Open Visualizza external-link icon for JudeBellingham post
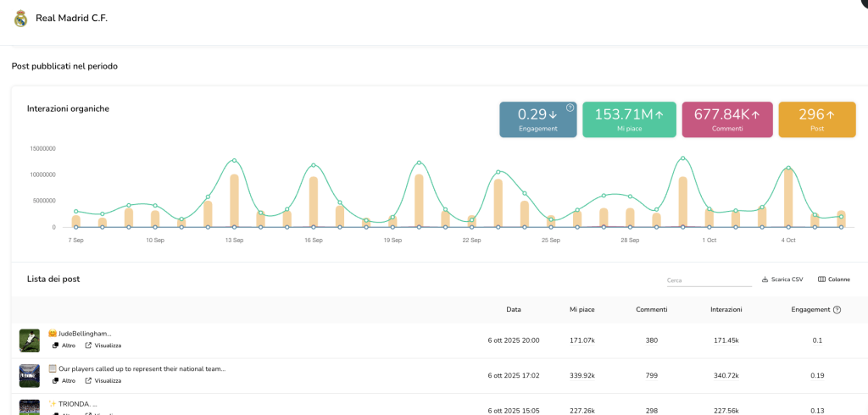868x415 pixels. click(88, 346)
